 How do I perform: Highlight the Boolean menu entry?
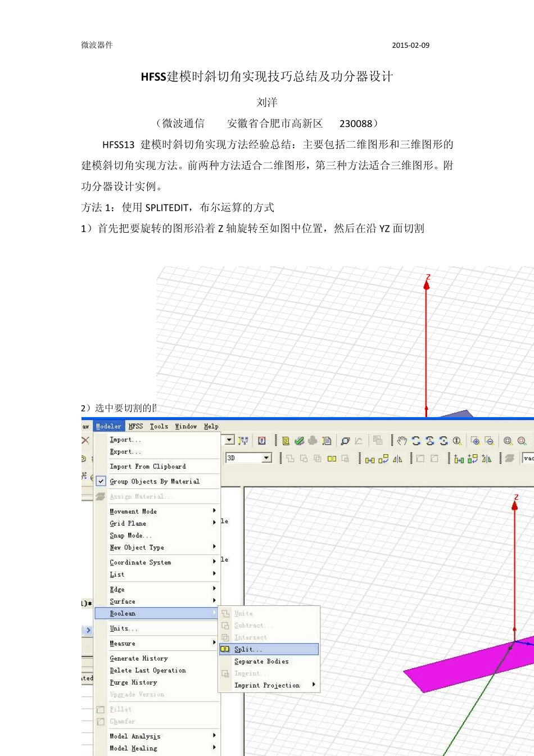(157, 613)
